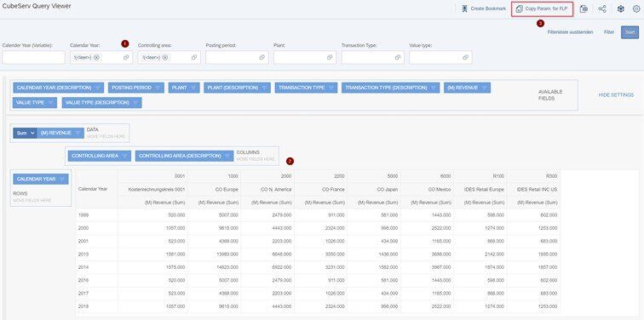644x320 pixels.
Task: Click filter funnel on Transaction Type chip
Action: point(331,88)
